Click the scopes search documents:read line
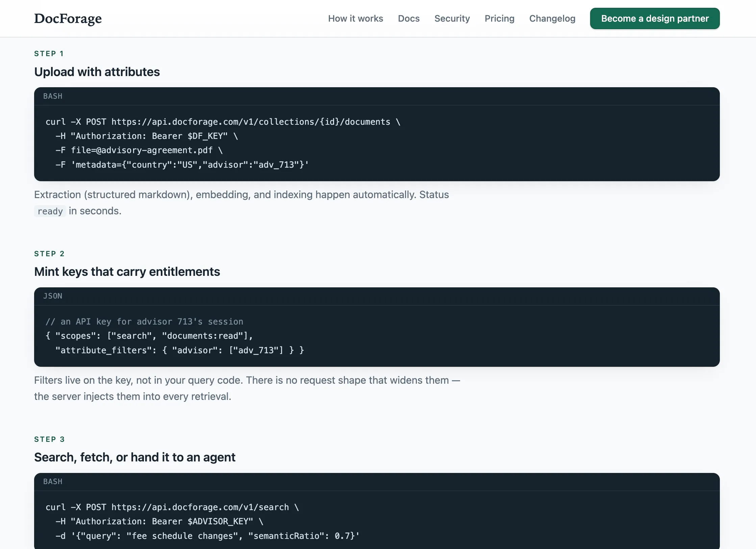The height and width of the screenshot is (549, 756). [149, 336]
